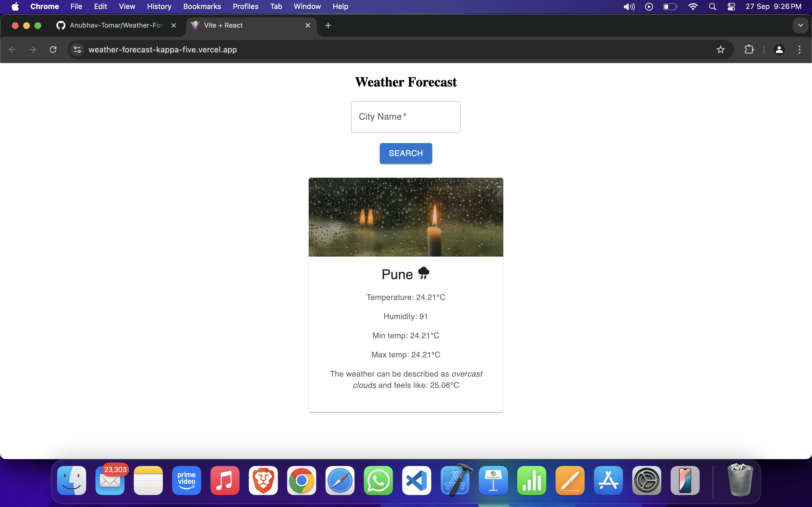Screen dimensions: 812x507
Task: Focus the City Name input field
Action: tap(406, 117)
